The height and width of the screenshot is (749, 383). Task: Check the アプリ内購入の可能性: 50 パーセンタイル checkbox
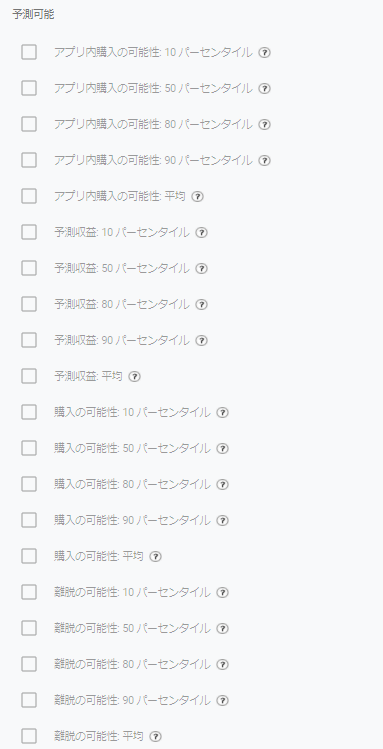click(x=29, y=88)
